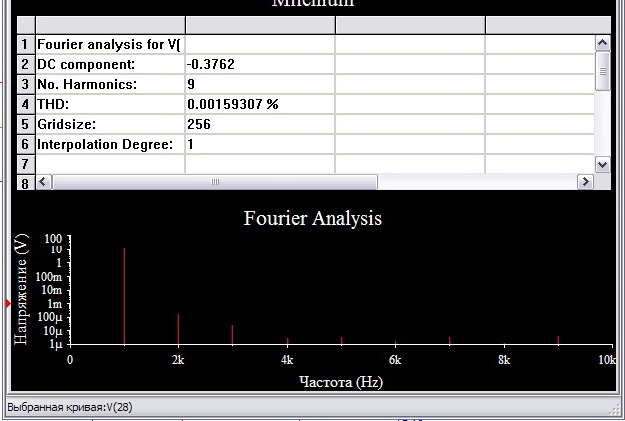This screenshot has width=625, height=421.
Task: Click the 8k frequency axis tick label
Action: point(504,360)
